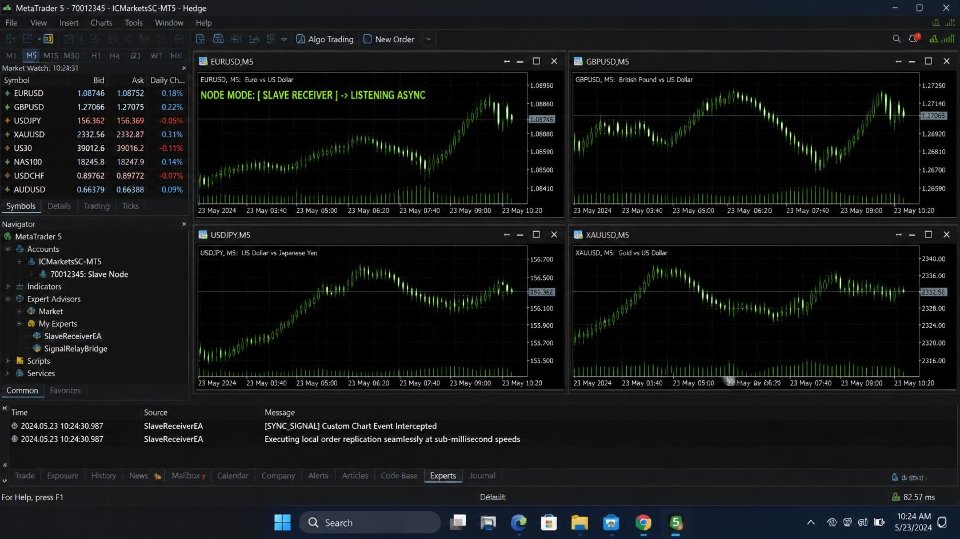Open the Windows Start button
The width and height of the screenshot is (960, 539).
click(x=282, y=522)
